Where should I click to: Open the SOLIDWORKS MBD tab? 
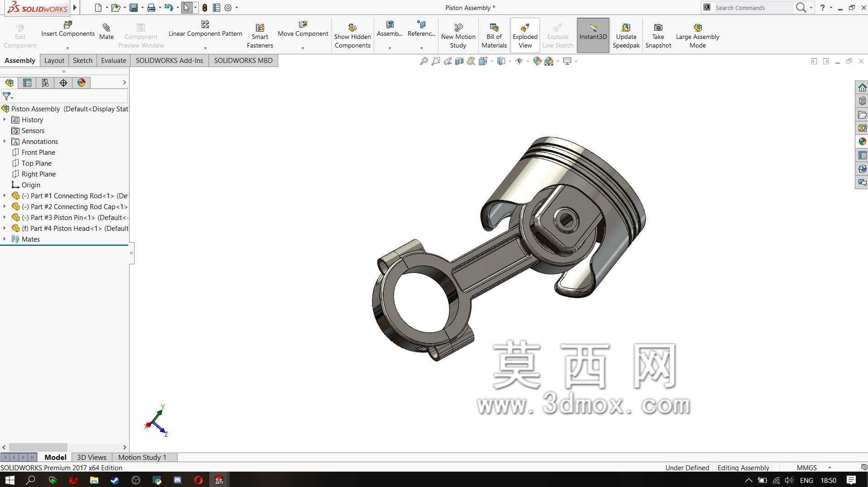coord(243,61)
